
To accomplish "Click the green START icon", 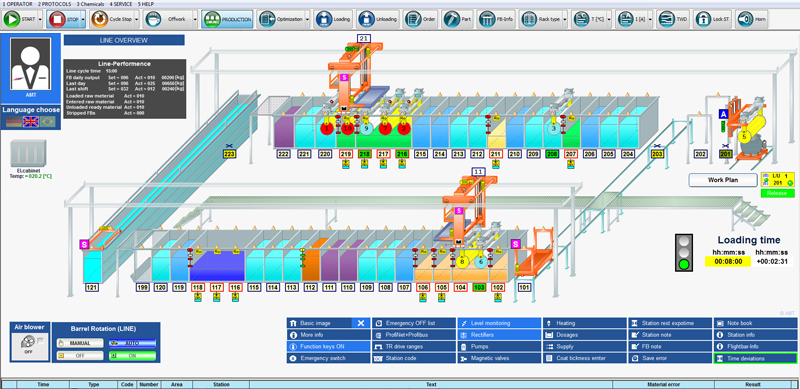I will [x=12, y=19].
